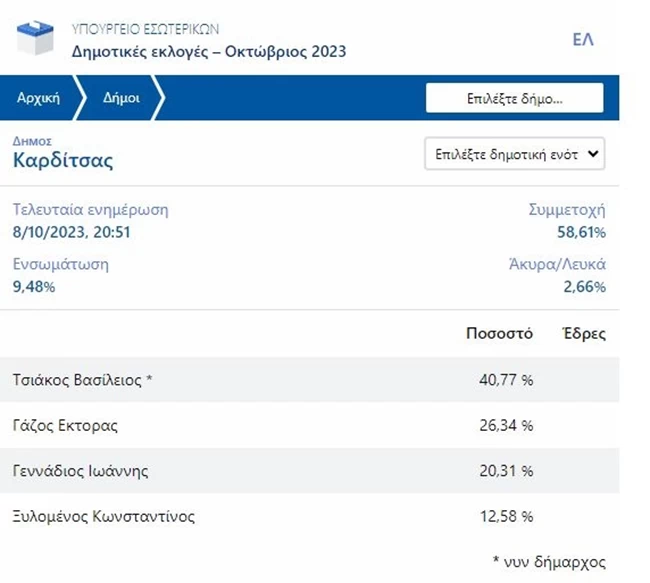Click the ballot box logo icon

pos(38,40)
